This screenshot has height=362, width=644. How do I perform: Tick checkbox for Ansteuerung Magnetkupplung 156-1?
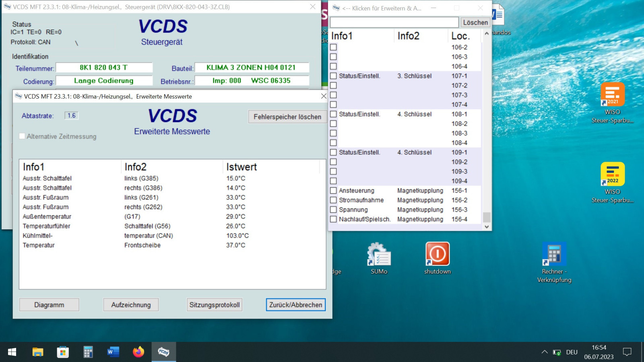tap(333, 191)
